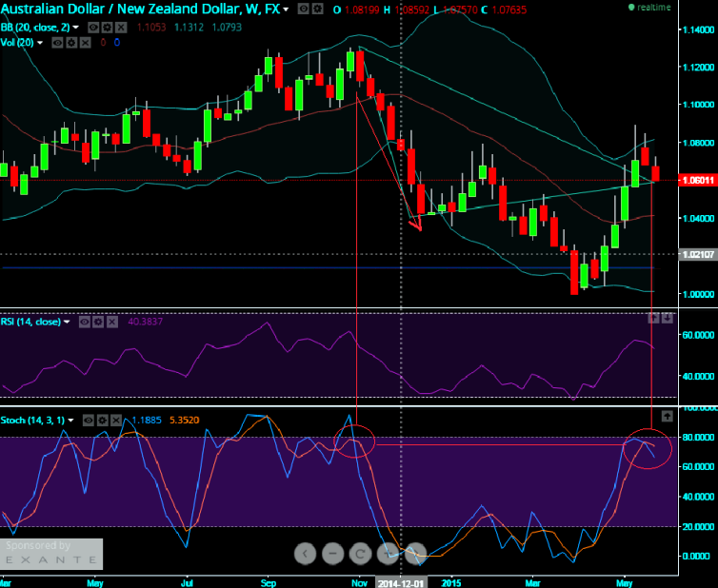The image size is (718, 588).
Task: Click the Stoch (14, 3, 1) label
Action: click(x=32, y=420)
